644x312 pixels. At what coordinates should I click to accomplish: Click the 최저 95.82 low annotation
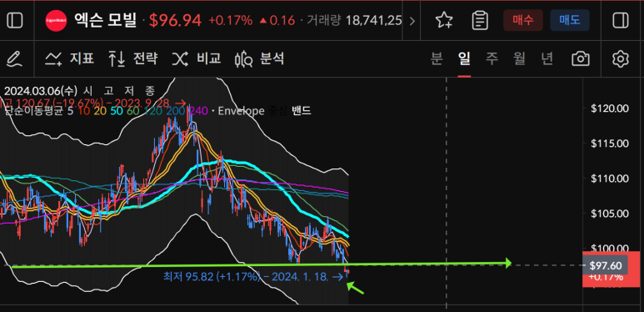tap(253, 277)
